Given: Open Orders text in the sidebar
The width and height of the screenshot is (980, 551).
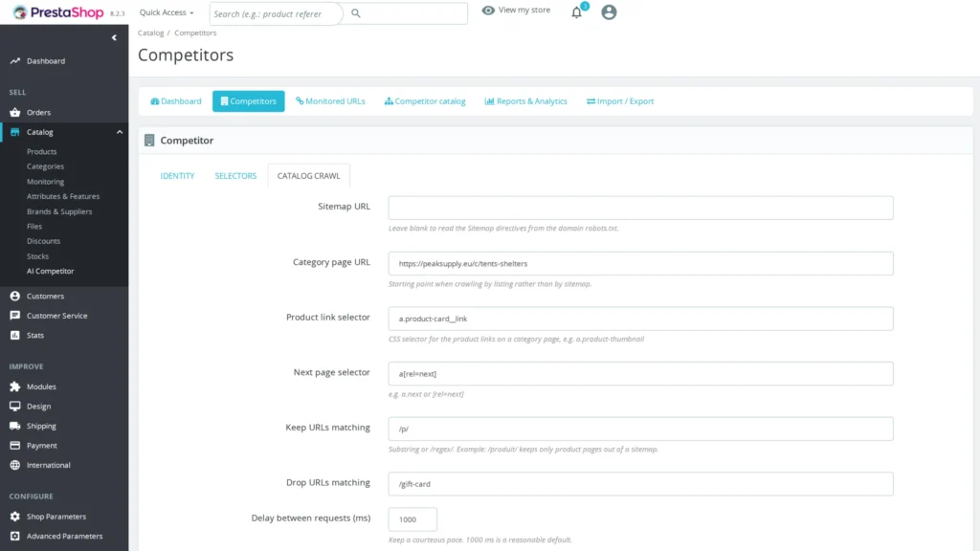Looking at the screenshot, I should tap(38, 113).
